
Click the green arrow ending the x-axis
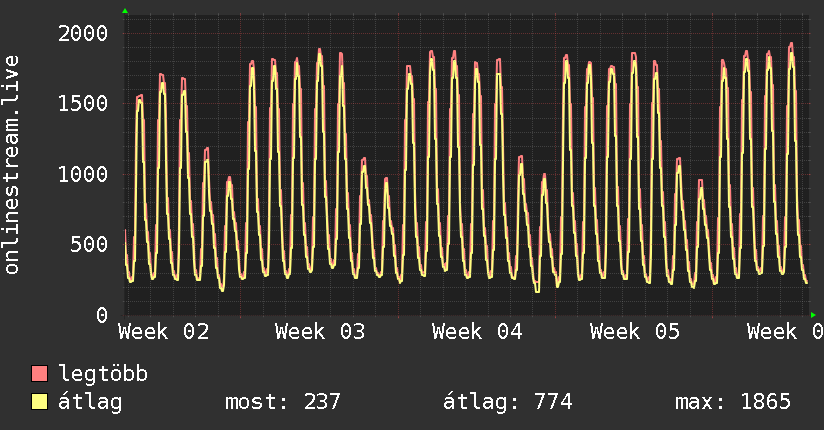point(813,315)
